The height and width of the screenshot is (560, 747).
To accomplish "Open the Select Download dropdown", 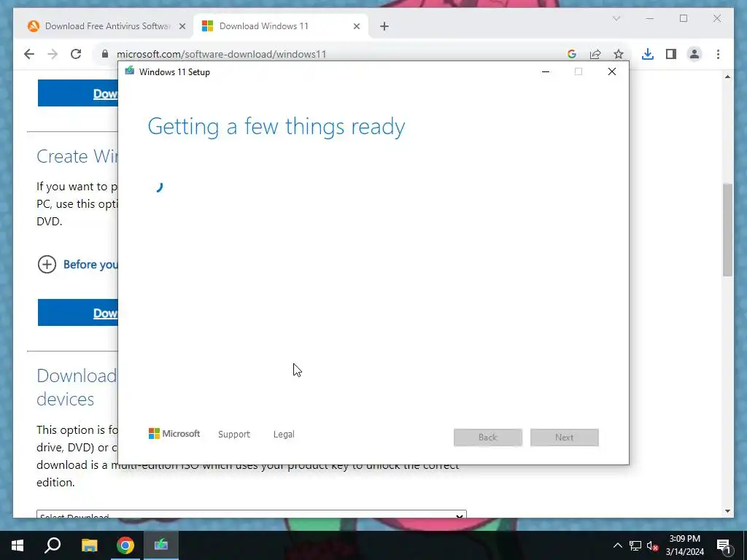I will point(252,515).
